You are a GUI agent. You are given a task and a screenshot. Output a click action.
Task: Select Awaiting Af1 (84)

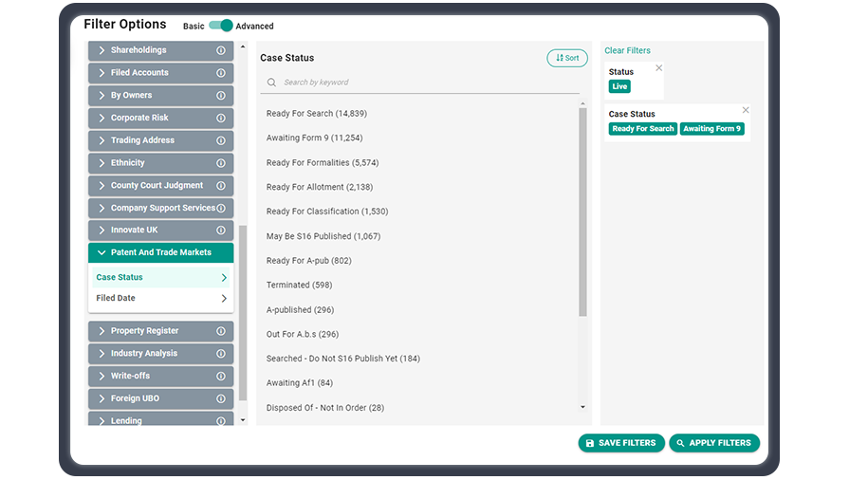300,383
